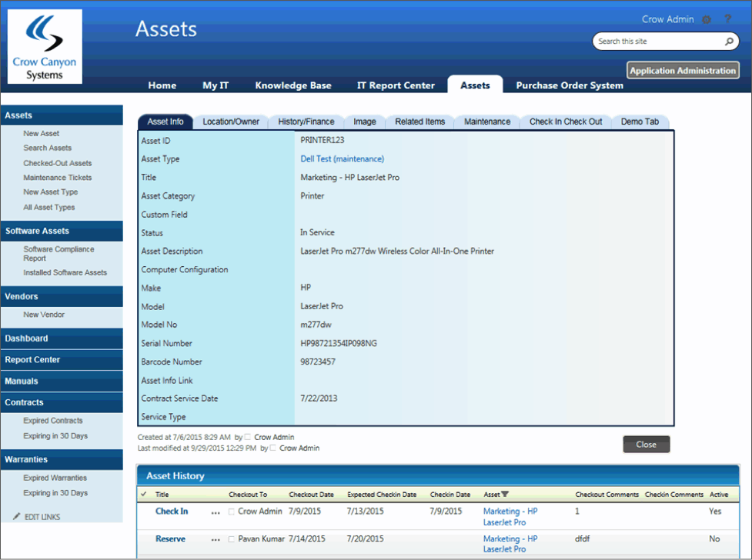Sort by Expected Checkin Date column header
The height and width of the screenshot is (560, 752).
[x=382, y=495]
